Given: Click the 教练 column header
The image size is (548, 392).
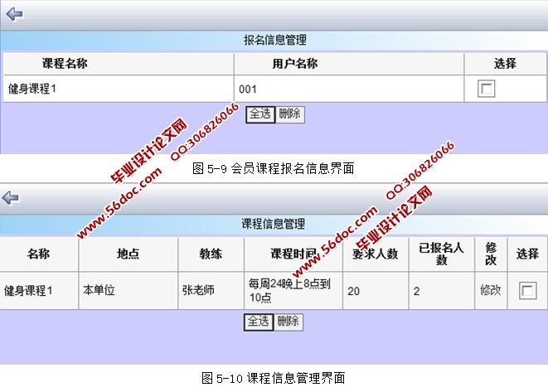Looking at the screenshot, I should tap(211, 254).
